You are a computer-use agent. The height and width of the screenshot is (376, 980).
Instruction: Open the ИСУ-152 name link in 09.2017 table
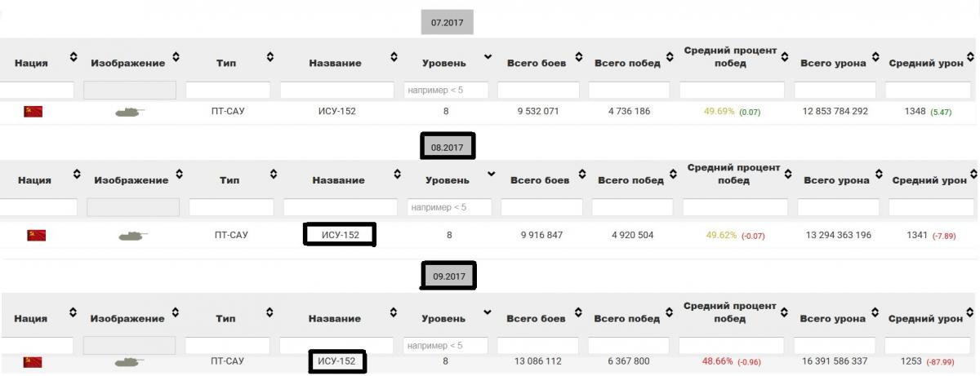pyautogui.click(x=337, y=361)
